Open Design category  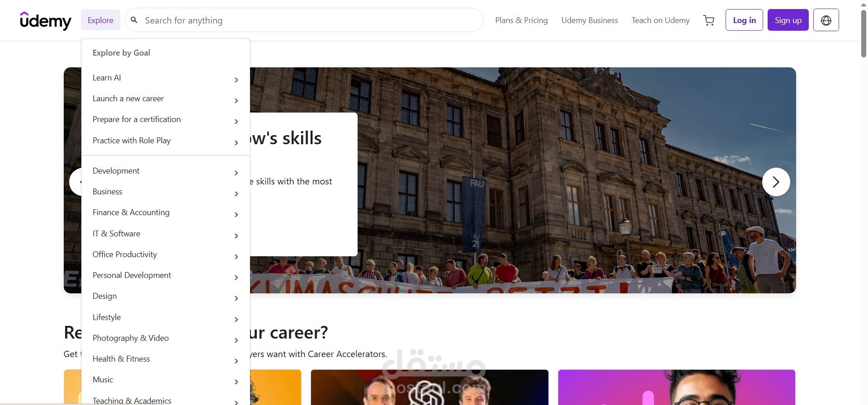click(x=165, y=296)
